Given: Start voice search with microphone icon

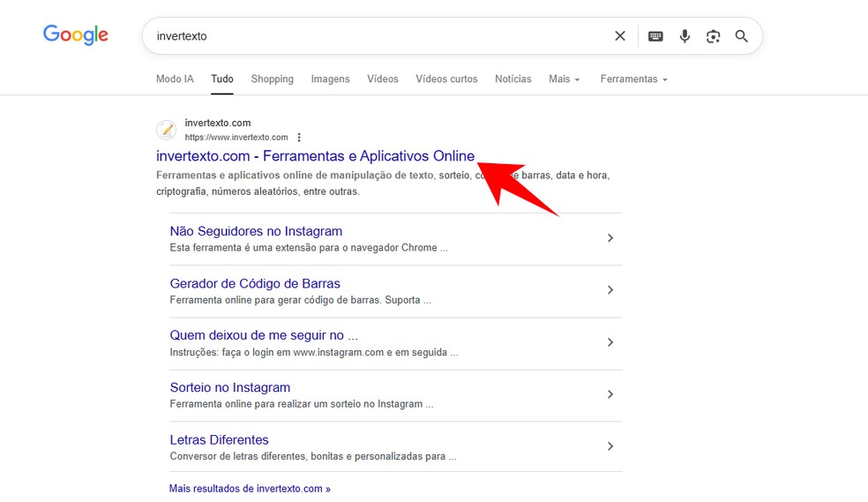Looking at the screenshot, I should (685, 36).
